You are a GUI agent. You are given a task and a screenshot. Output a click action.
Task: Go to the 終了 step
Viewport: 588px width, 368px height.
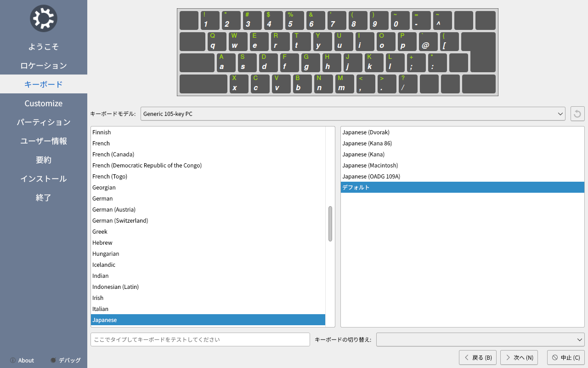point(44,197)
